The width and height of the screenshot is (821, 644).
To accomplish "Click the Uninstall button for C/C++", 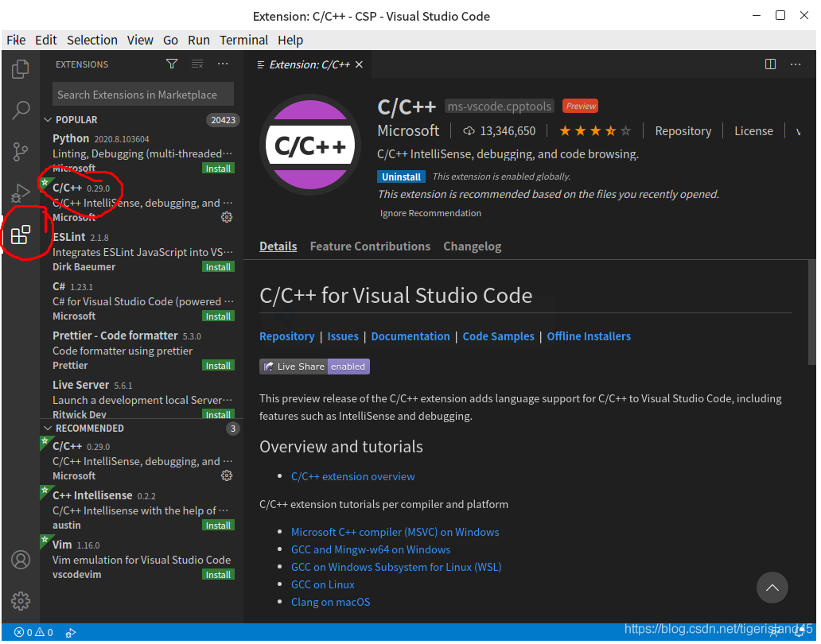I will pos(402,177).
